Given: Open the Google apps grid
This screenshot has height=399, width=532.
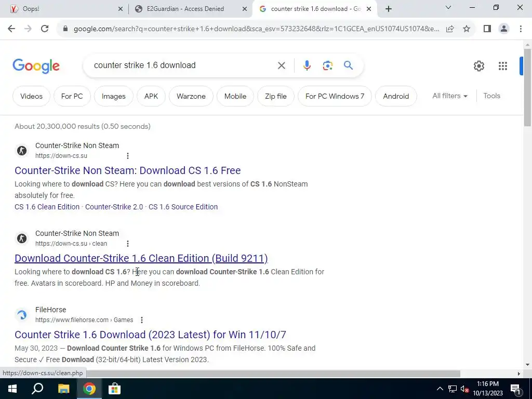Looking at the screenshot, I should [503, 66].
